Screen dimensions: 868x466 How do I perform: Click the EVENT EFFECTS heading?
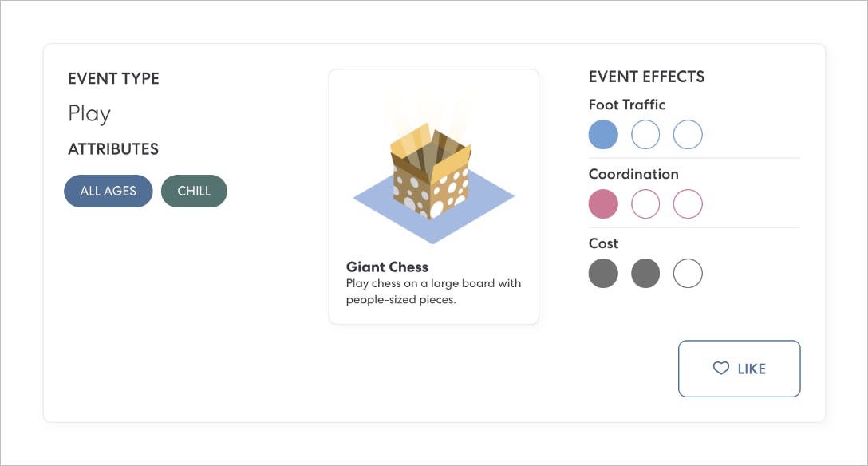pos(646,77)
